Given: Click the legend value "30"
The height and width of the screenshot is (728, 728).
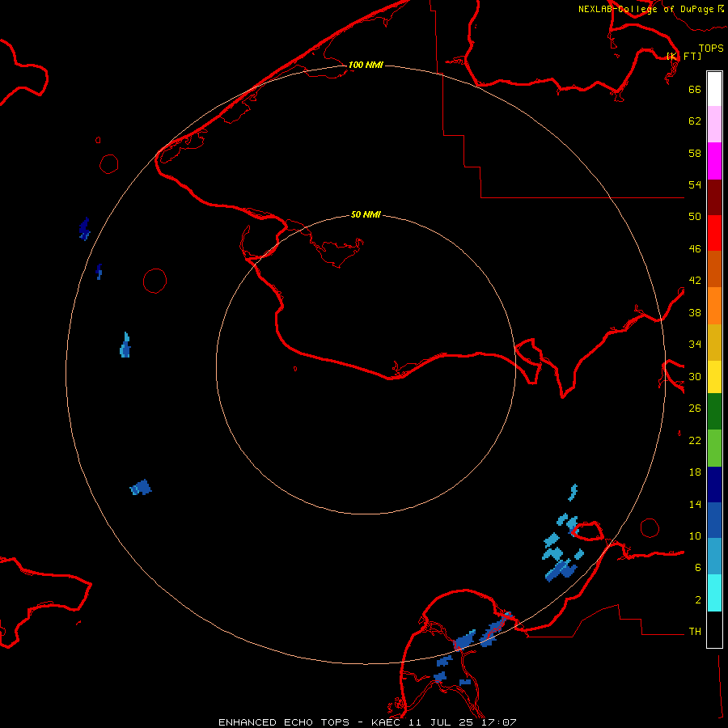Looking at the screenshot, I should (695, 376).
